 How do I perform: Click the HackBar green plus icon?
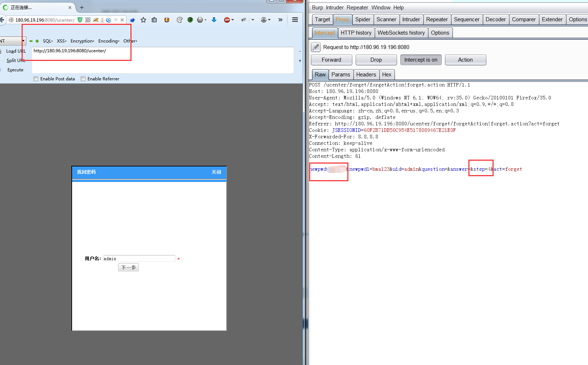tap(37, 41)
